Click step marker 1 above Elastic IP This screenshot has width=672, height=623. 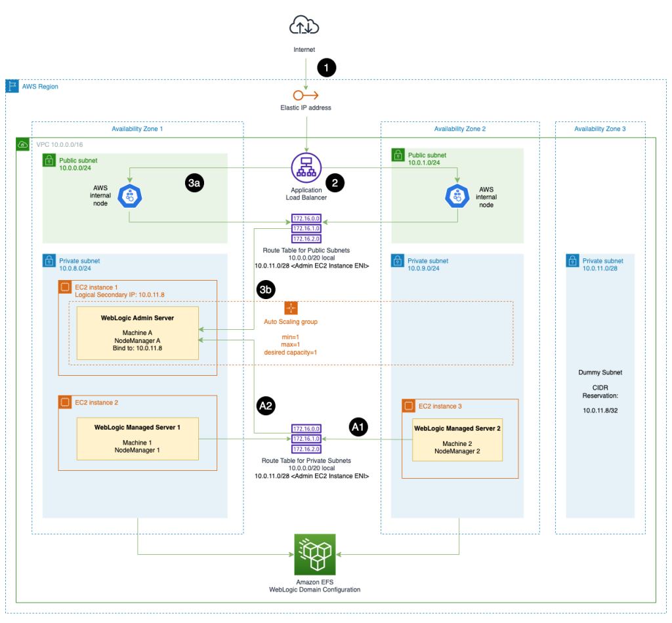(326, 68)
